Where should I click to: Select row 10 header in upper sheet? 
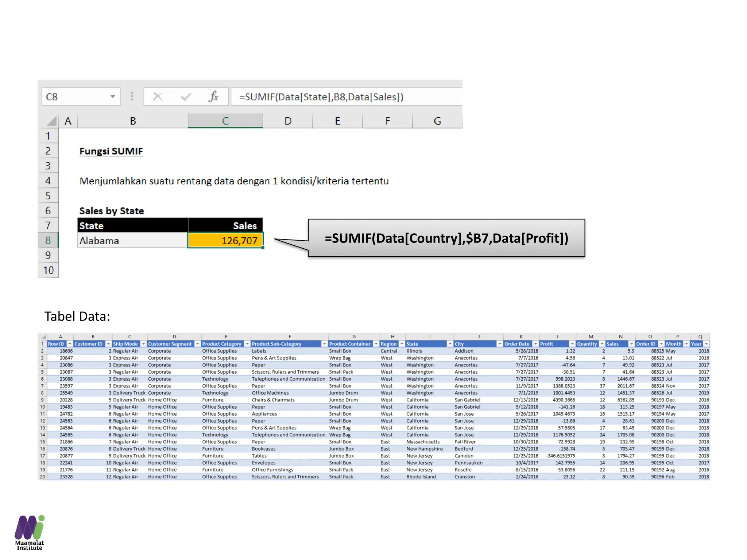coord(48,271)
